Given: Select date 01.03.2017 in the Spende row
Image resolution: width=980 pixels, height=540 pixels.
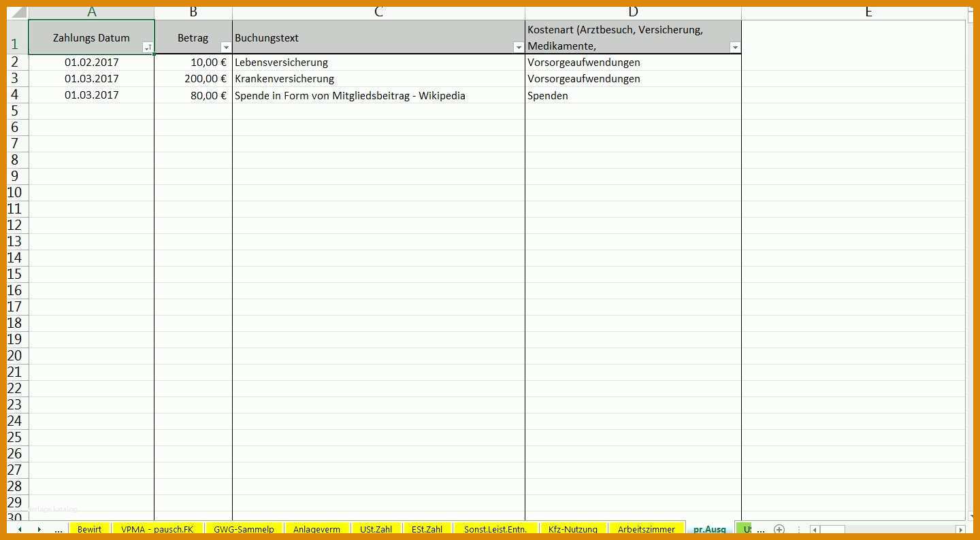Looking at the screenshot, I should coord(91,95).
